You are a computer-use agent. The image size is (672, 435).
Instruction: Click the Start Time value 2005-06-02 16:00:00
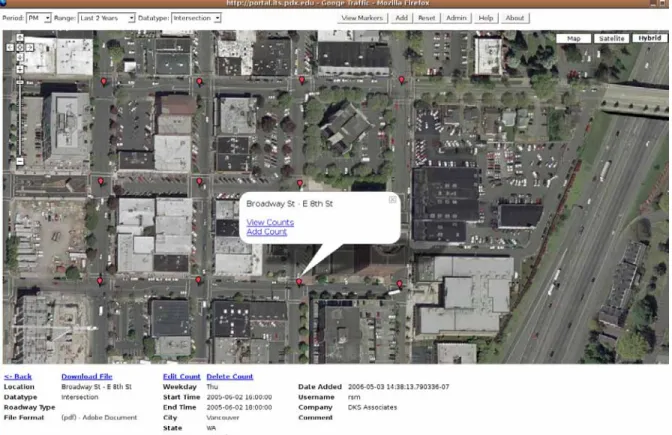[239, 397]
